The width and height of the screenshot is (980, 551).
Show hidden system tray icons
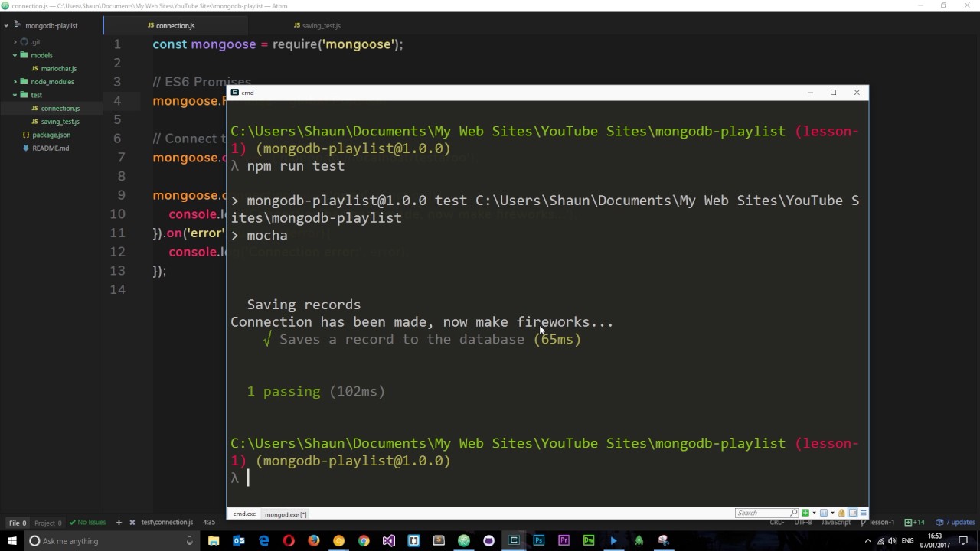point(868,541)
